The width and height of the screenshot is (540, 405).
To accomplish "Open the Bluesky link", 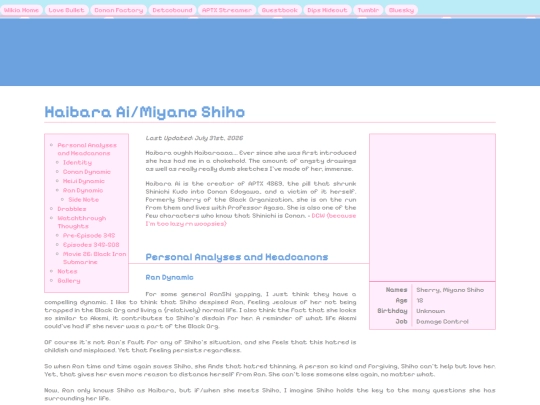I will coord(401,10).
